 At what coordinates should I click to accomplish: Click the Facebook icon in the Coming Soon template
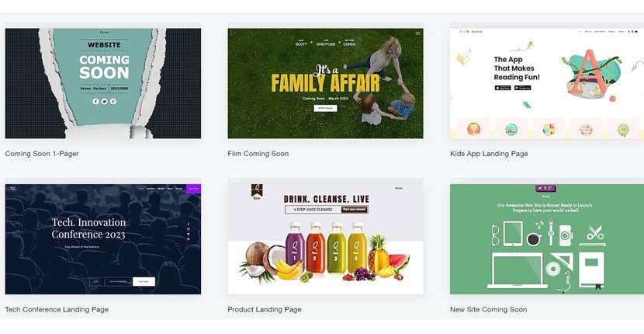pos(95,102)
